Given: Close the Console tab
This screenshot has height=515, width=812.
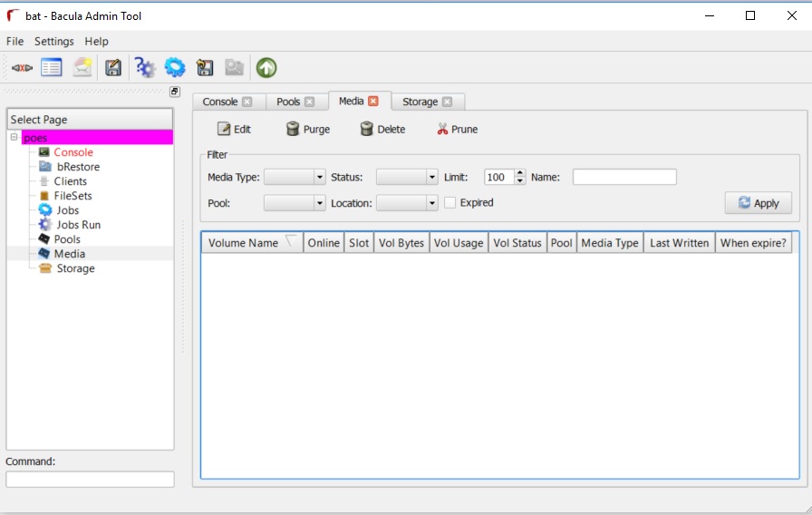Looking at the screenshot, I should (247, 102).
